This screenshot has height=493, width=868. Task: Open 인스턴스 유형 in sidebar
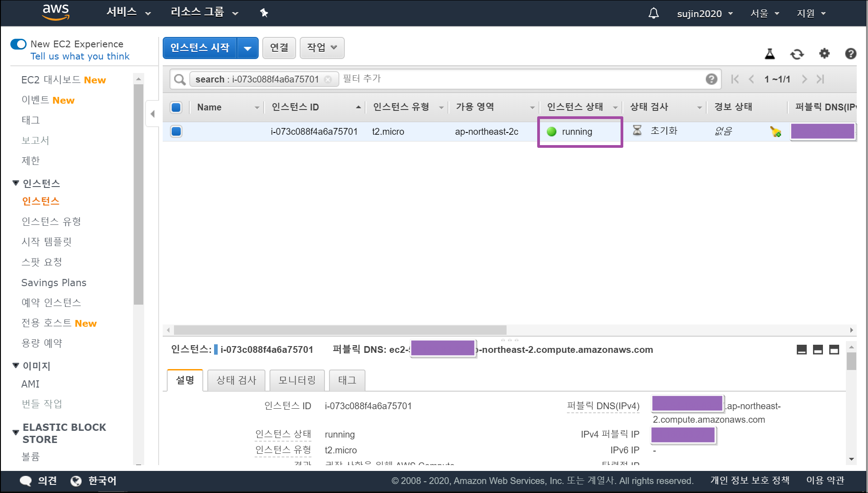[x=51, y=221]
